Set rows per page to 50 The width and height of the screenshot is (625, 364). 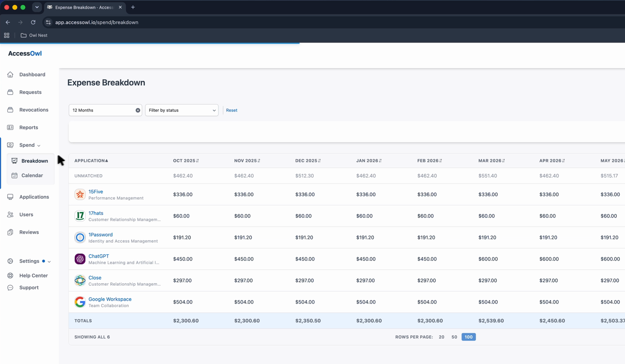[x=454, y=337]
